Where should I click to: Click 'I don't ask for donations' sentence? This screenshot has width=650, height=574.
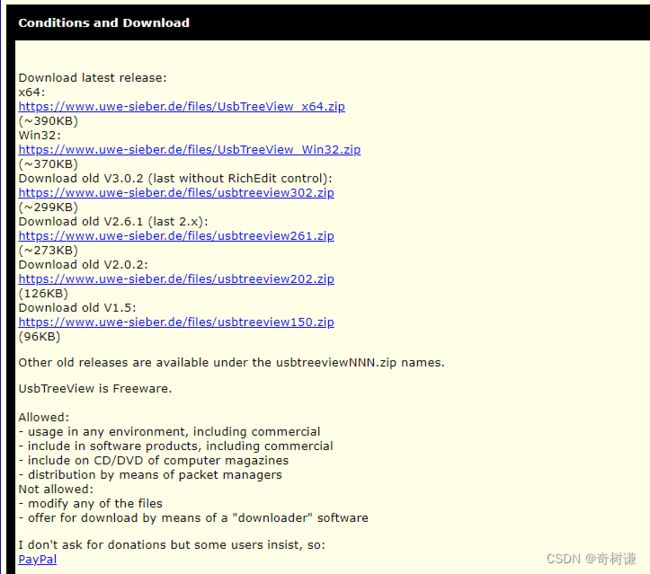(x=172, y=545)
